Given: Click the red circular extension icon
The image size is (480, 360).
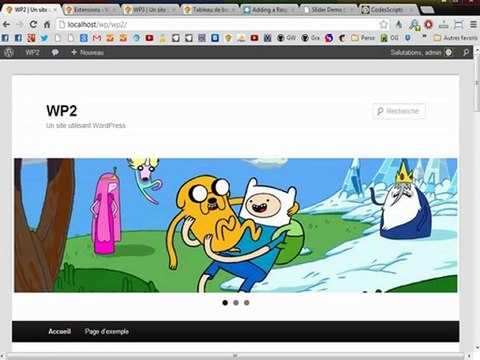Looking at the screenshot, I should [429, 24].
